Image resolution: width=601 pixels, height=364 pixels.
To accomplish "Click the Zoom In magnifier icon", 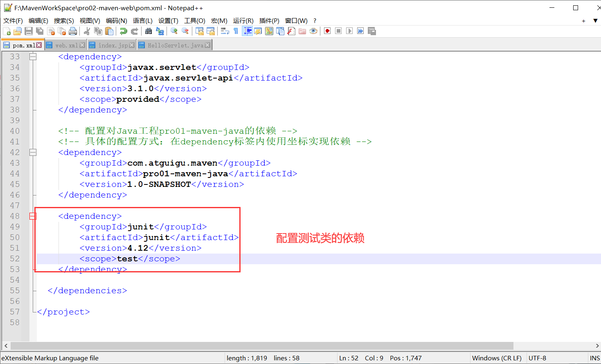I will pos(174,31).
